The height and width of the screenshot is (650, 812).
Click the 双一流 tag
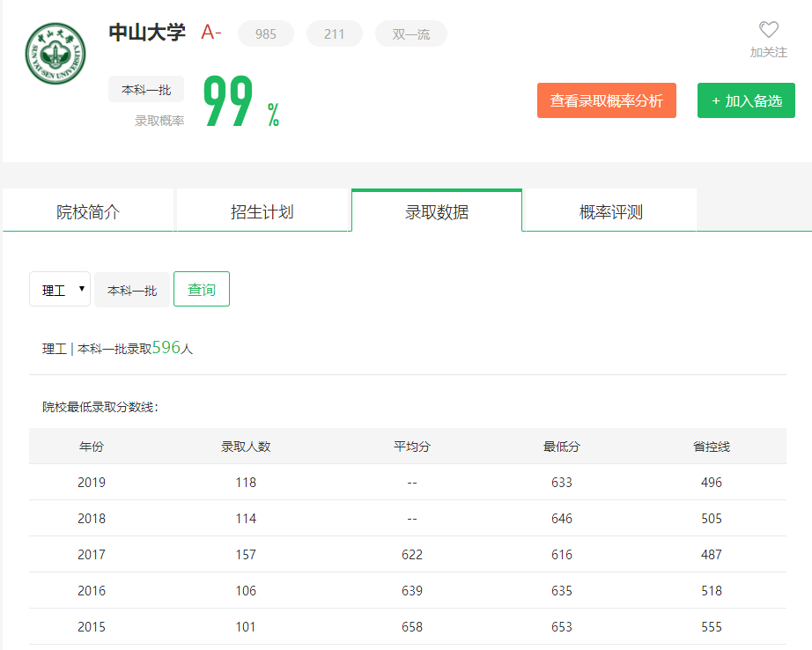tap(411, 33)
